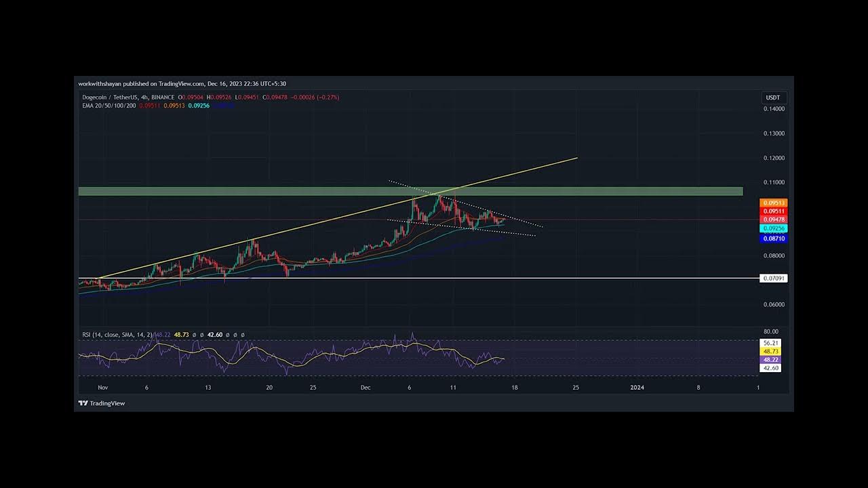Click the purple 48.22 RSI axis tag
The height and width of the screenshot is (488, 868).
771,359
